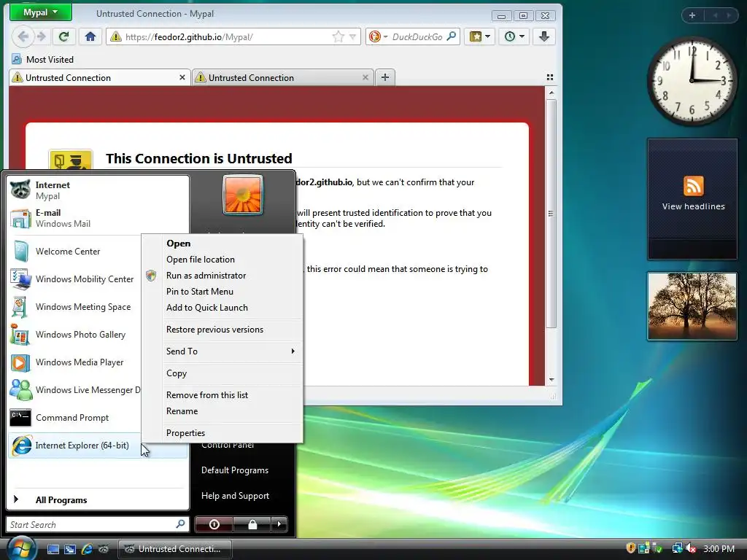Bookmark this page with the star icon
This screenshot has height=560, width=747.
(338, 36)
